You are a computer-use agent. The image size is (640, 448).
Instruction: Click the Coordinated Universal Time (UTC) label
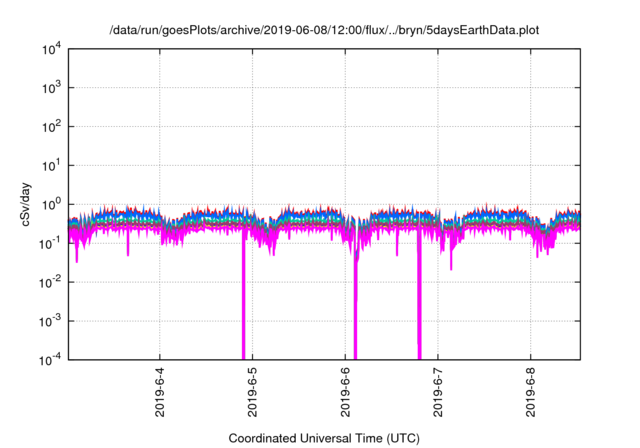click(324, 439)
